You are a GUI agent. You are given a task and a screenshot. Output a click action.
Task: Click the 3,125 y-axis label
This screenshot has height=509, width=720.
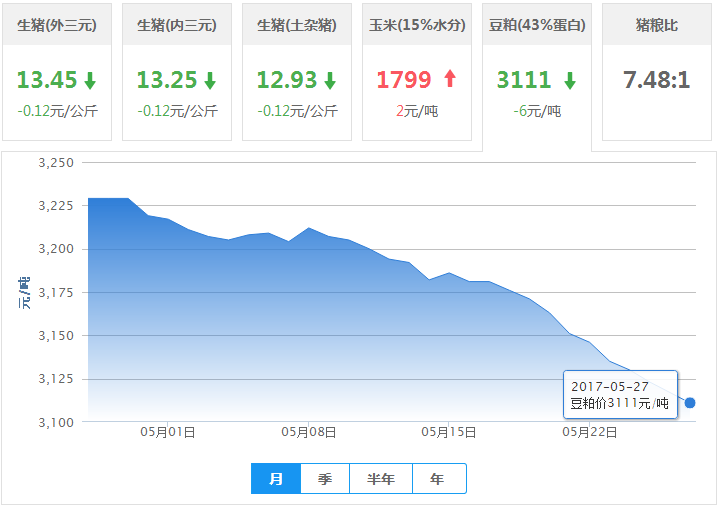point(56,379)
